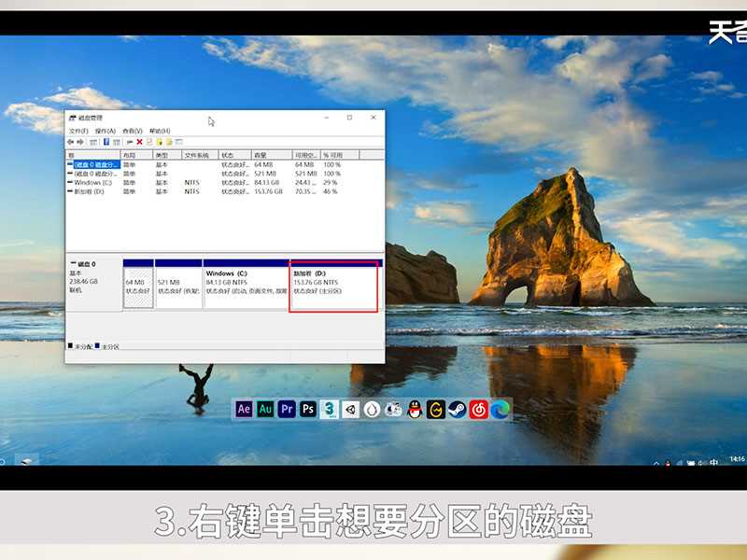This screenshot has width=747, height=560.
Task: Select the Windows (C:) row in volume list
Action: tap(93, 182)
